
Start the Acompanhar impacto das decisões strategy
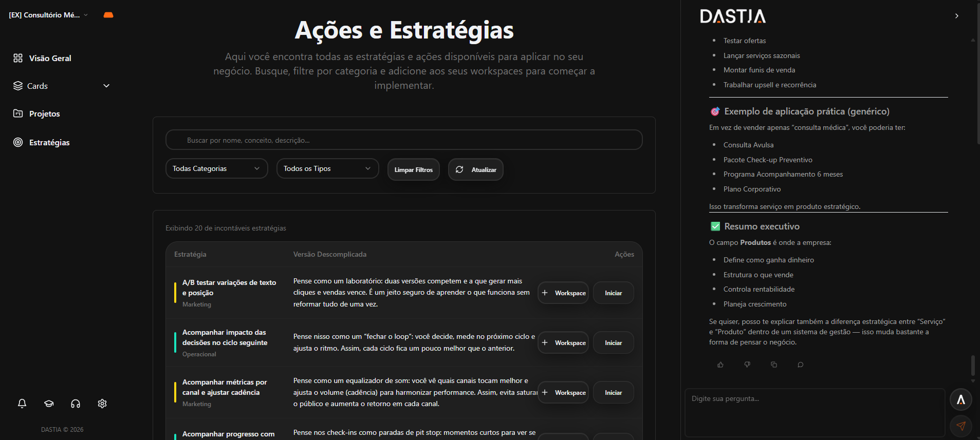point(613,342)
